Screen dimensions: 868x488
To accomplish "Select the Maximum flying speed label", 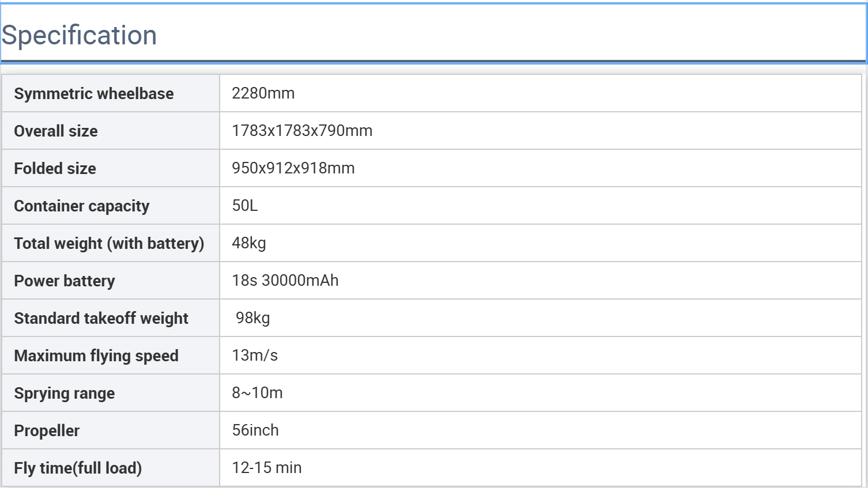I will pos(96,355).
